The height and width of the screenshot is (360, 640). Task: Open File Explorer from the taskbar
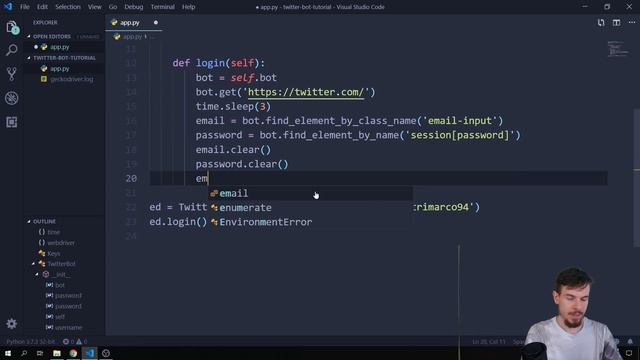57,353
